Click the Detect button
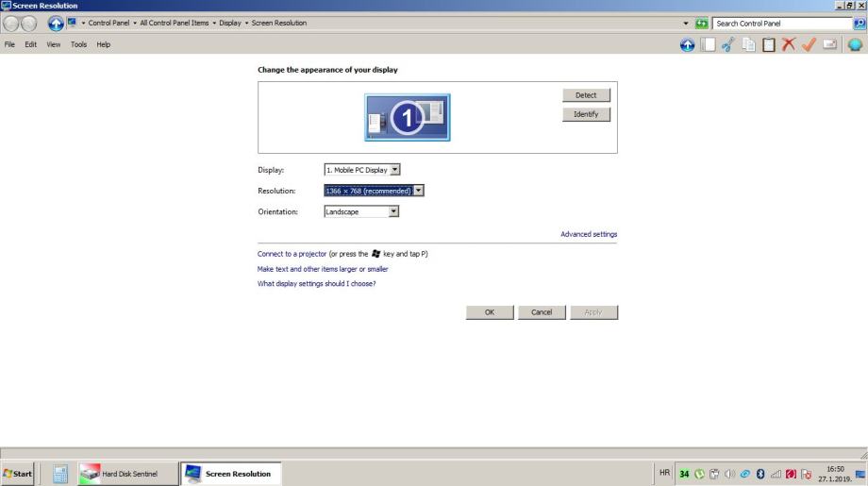The height and width of the screenshot is (486, 868). click(x=586, y=95)
